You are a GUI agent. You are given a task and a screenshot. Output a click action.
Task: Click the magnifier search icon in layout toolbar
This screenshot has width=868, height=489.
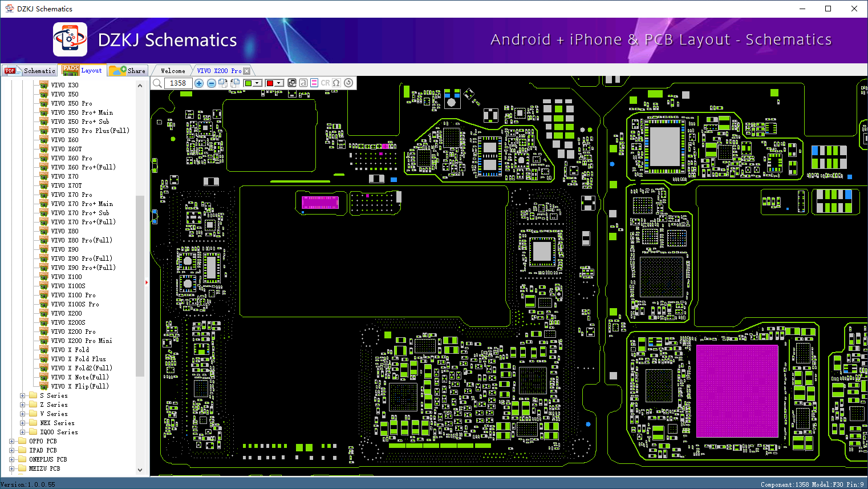click(x=157, y=83)
